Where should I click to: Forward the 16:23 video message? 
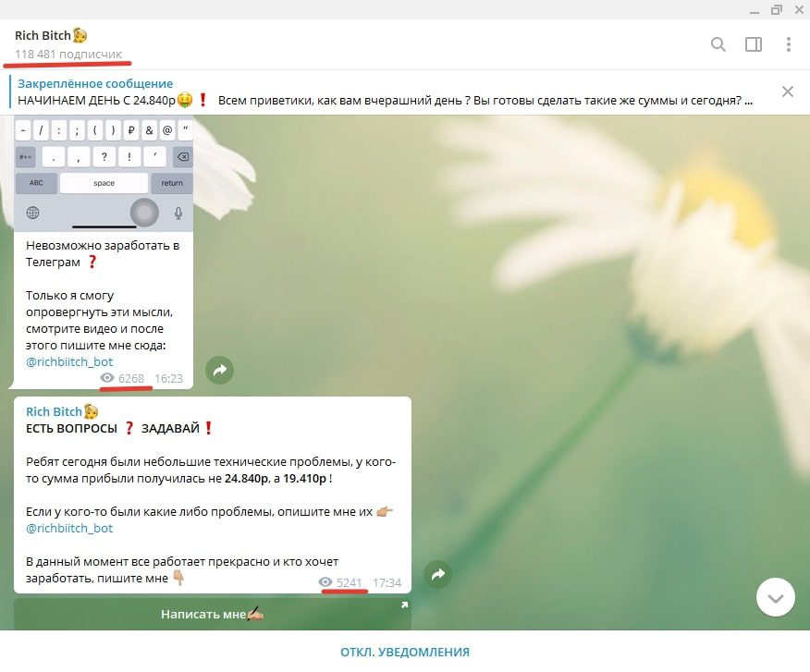[x=219, y=370]
